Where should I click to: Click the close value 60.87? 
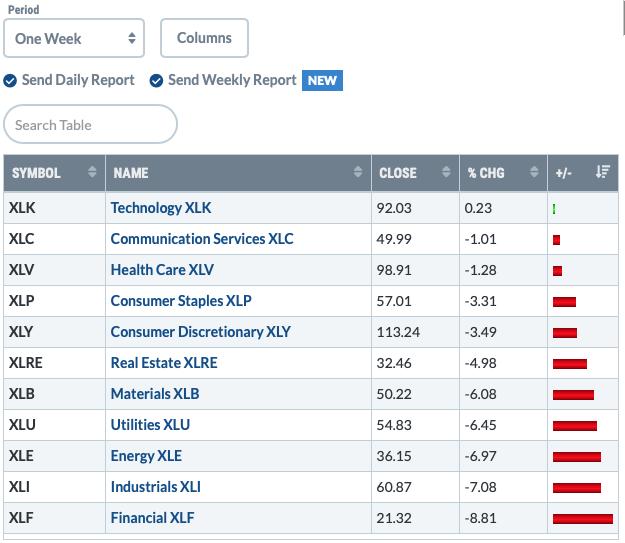[394, 488]
